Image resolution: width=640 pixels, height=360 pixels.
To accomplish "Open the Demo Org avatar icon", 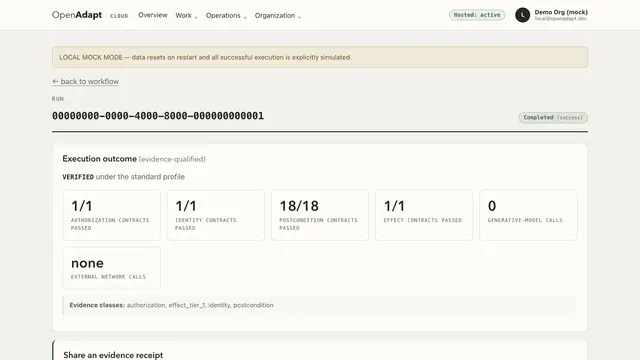I will (522, 15).
